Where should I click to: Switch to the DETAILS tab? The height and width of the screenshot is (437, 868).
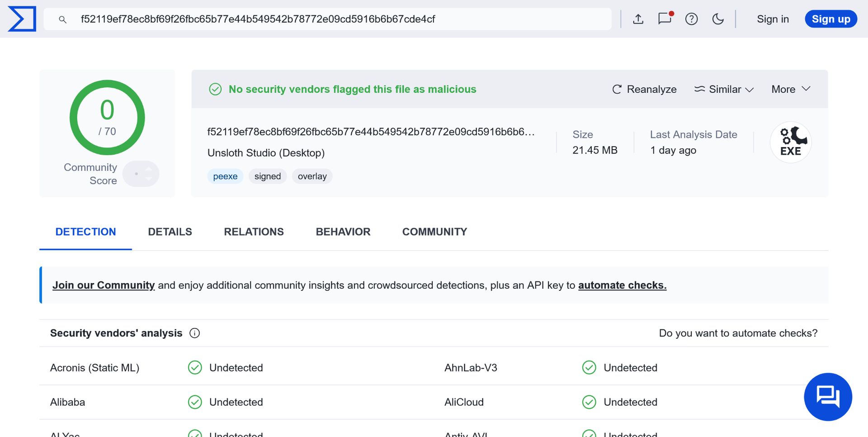170,232
